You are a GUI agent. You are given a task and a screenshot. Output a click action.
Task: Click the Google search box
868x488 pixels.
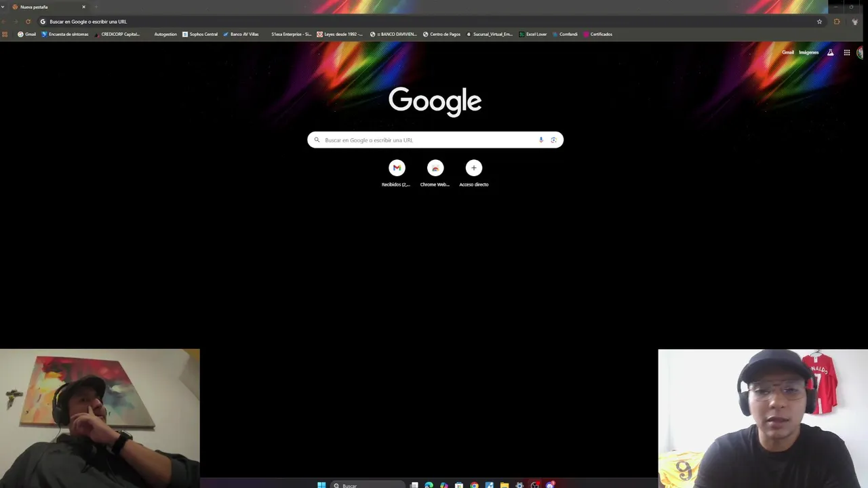tap(435, 140)
